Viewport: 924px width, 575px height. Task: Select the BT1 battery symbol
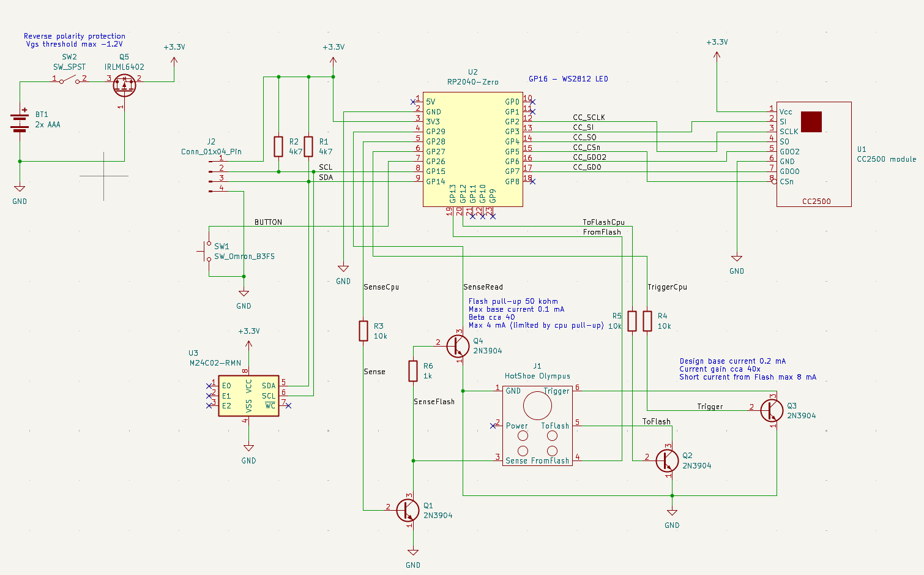coord(20,122)
